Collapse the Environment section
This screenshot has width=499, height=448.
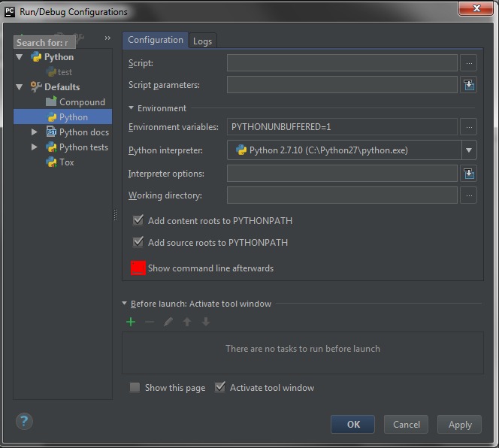[x=131, y=108]
